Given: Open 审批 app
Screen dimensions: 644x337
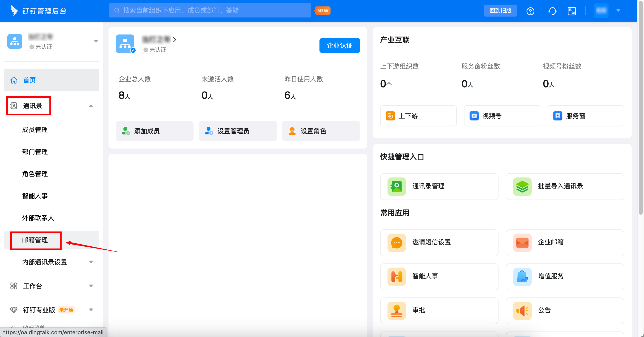Looking at the screenshot, I should click(x=439, y=311).
